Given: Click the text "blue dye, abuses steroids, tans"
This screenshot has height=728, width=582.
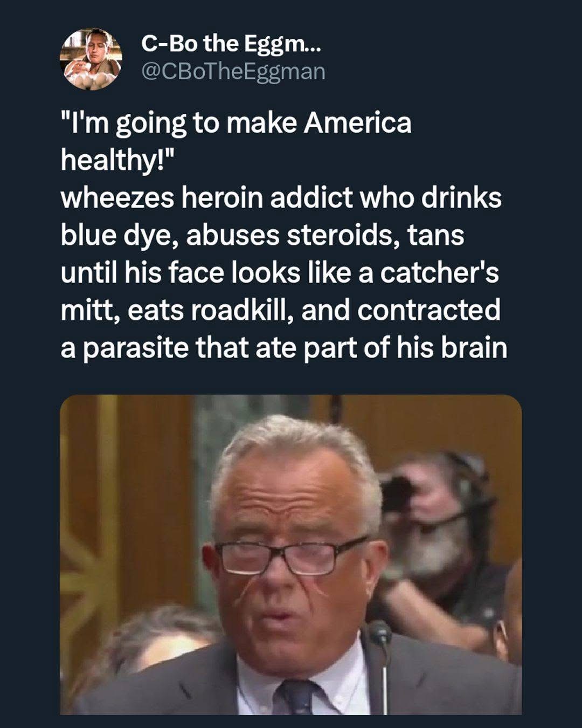Looking at the screenshot, I should pyautogui.click(x=262, y=236).
